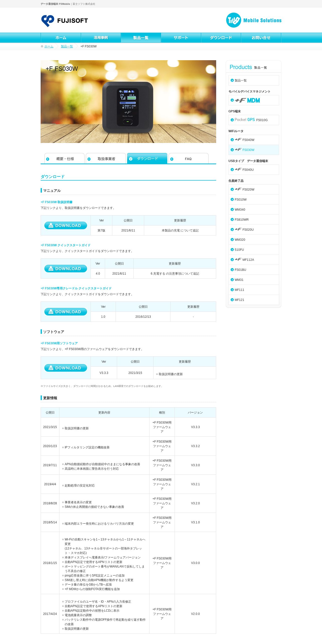Click arrow icon beside MF111
This screenshot has width=322, height=644.
232,290
